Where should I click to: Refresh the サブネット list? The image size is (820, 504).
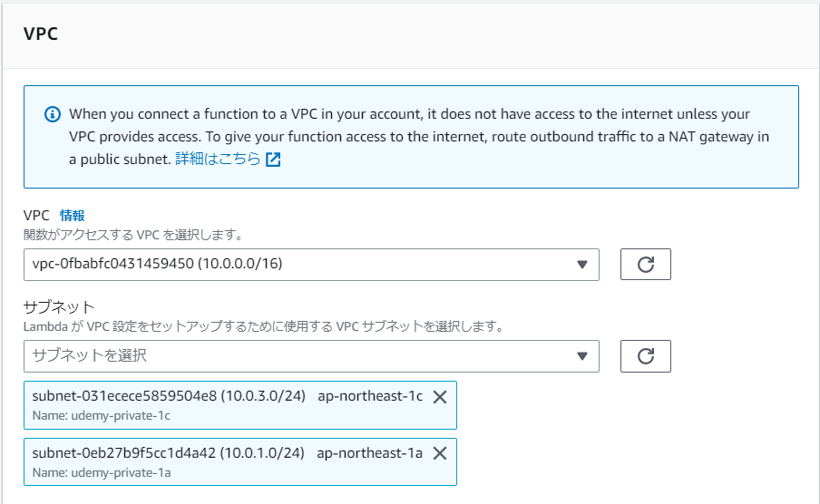point(645,356)
